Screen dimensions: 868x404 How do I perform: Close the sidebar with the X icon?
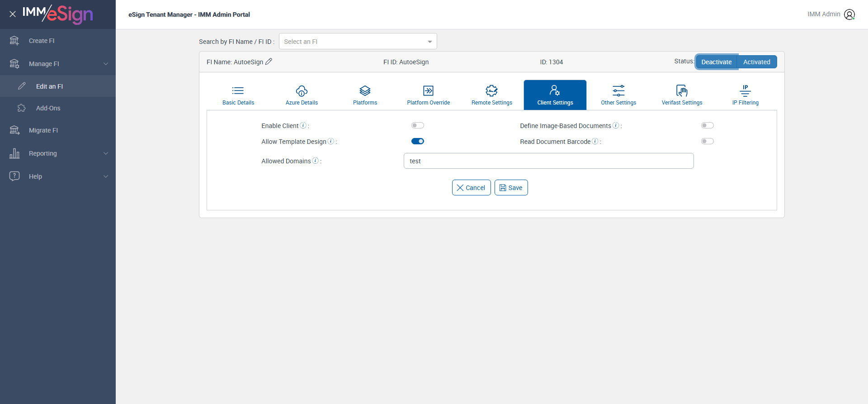coord(13,14)
